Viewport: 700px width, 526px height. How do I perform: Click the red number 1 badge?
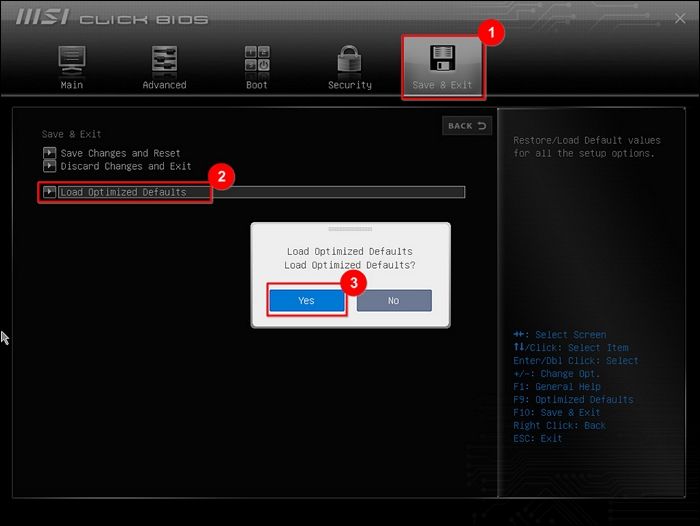[489, 32]
